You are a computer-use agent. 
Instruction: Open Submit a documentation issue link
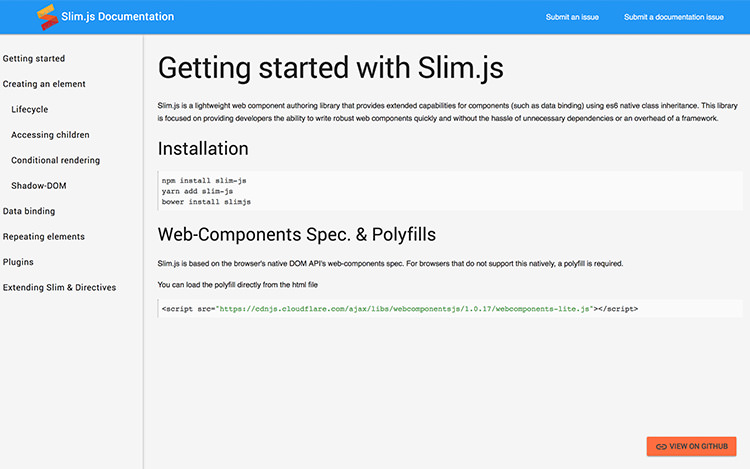(x=673, y=17)
